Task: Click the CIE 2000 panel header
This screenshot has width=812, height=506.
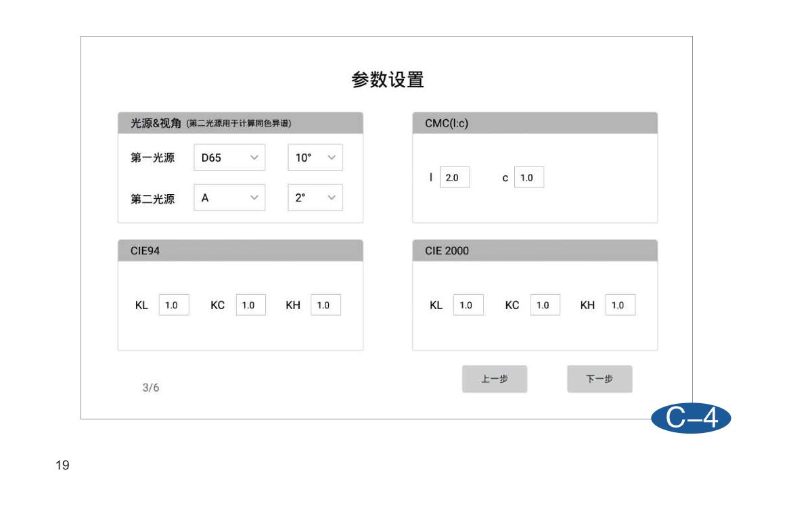Action: click(535, 250)
